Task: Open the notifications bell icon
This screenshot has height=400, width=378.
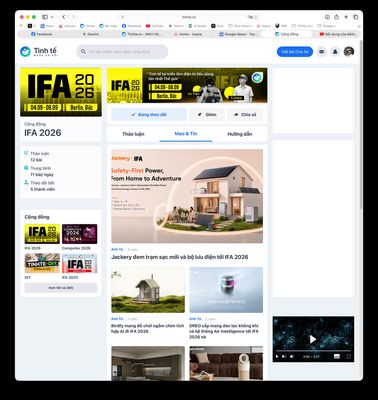Action: [x=335, y=52]
